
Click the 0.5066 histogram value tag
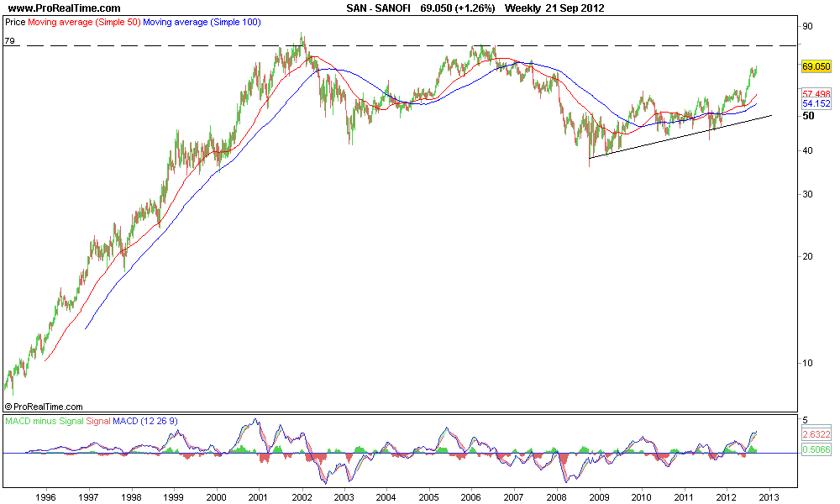tap(816, 450)
